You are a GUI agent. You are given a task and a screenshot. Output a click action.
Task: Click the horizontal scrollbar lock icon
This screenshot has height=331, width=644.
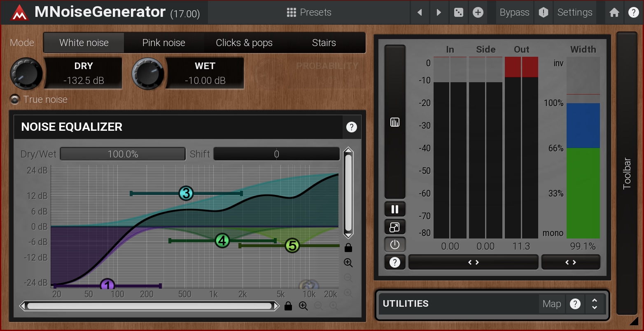pyautogui.click(x=288, y=306)
